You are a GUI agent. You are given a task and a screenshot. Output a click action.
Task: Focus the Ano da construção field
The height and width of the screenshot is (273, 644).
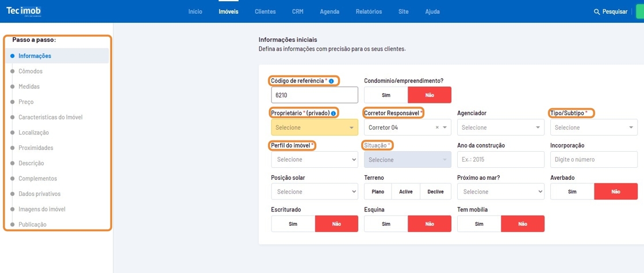[x=500, y=159]
